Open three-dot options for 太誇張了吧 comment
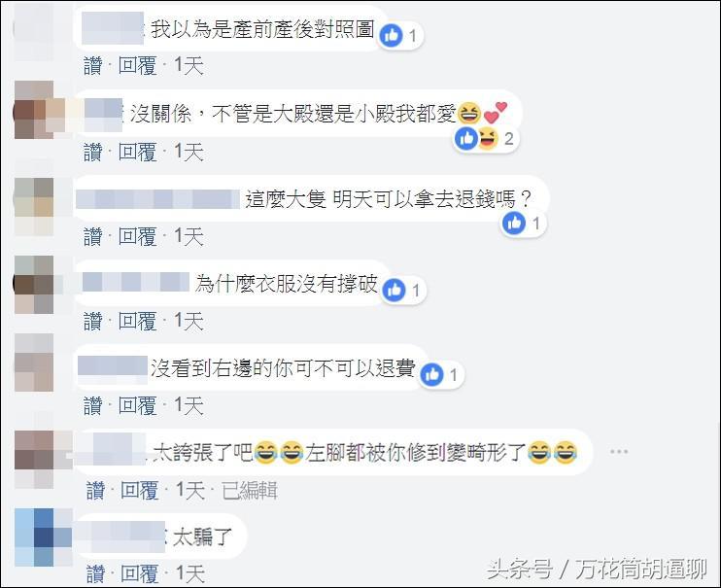This screenshot has width=721, height=588. point(618,451)
